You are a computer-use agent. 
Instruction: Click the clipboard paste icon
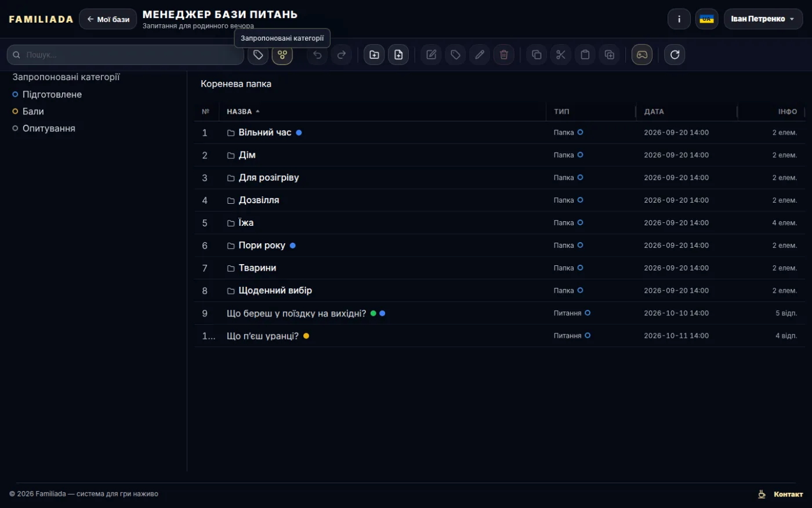[585, 55]
